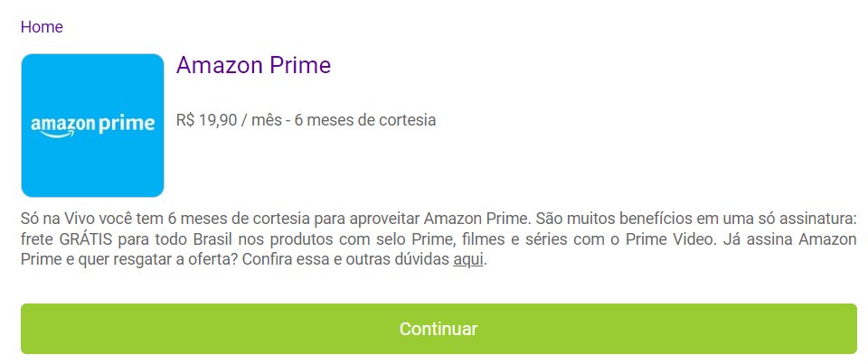Click 'Só na Vivo' at paragraph start
Screen dimensions: 868x364
point(55,219)
